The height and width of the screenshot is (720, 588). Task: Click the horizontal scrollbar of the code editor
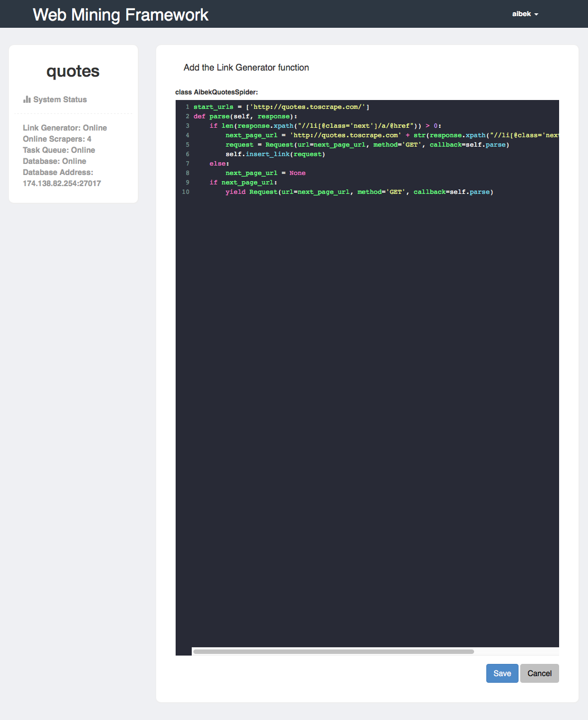tap(333, 652)
